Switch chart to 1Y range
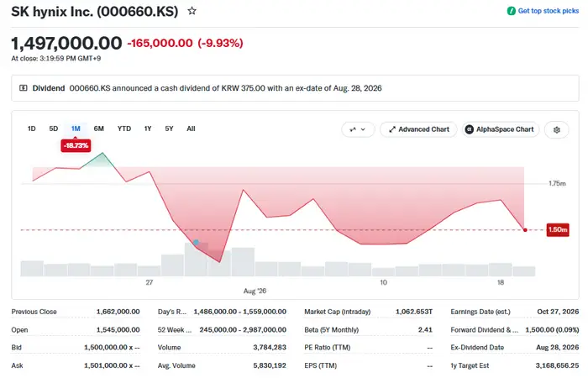This screenshot has width=588, height=378. click(148, 129)
